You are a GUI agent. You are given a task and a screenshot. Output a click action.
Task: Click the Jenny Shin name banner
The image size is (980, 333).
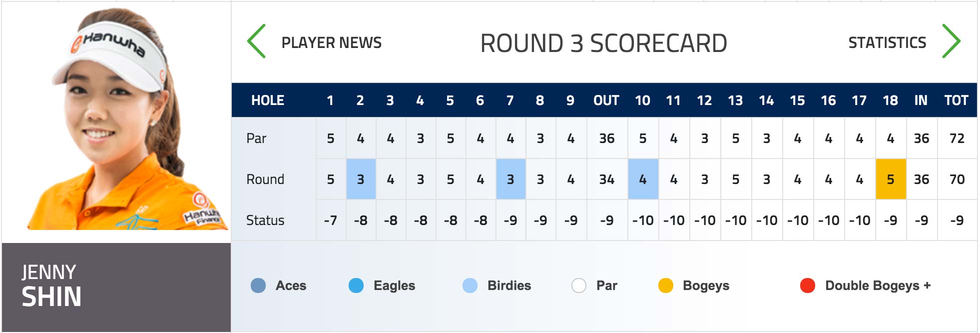[116, 287]
